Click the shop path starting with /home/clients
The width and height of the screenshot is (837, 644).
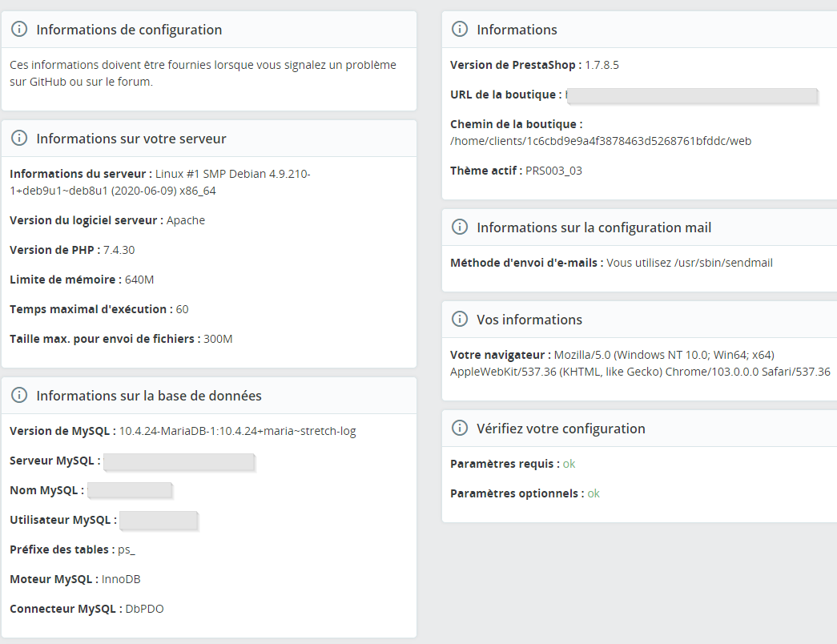[601, 141]
